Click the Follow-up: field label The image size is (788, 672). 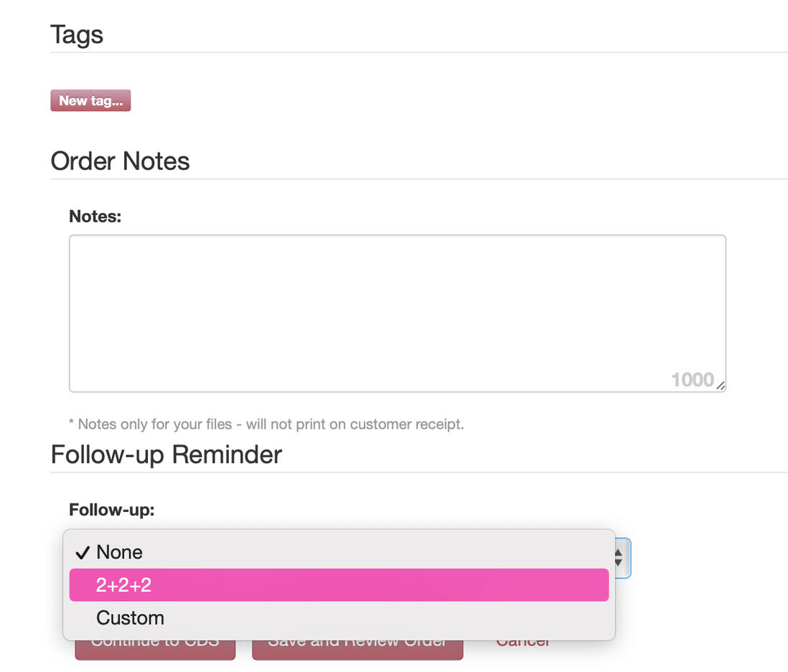(112, 510)
